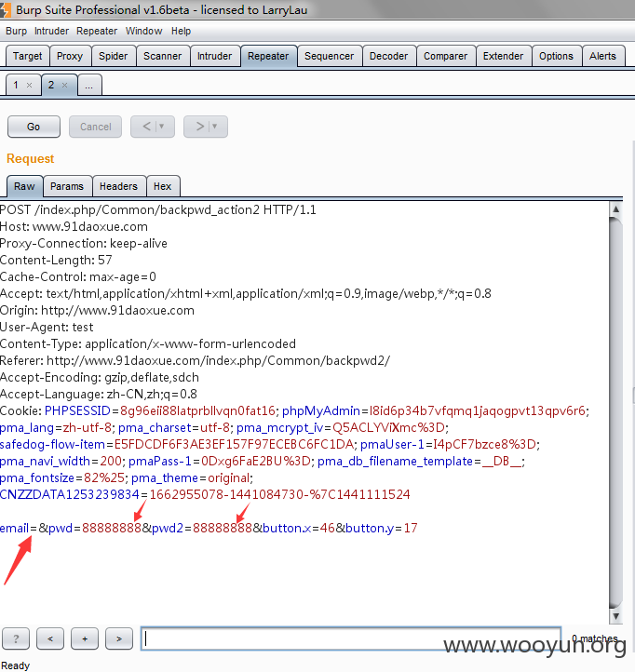Go forward in request history arrow
635x672 pixels.
[200, 127]
